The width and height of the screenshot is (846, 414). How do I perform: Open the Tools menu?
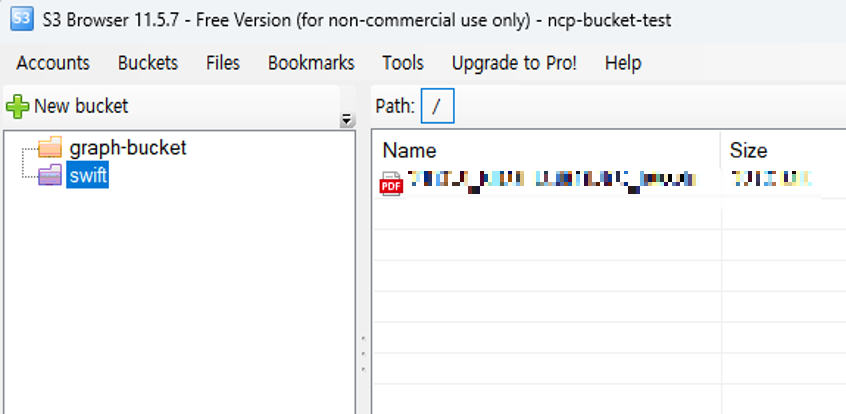tap(403, 63)
